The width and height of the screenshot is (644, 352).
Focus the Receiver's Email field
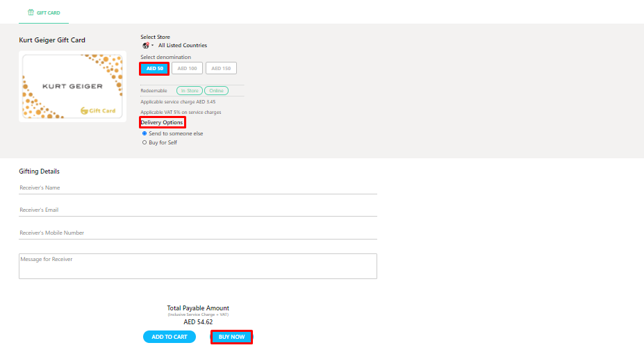198,210
